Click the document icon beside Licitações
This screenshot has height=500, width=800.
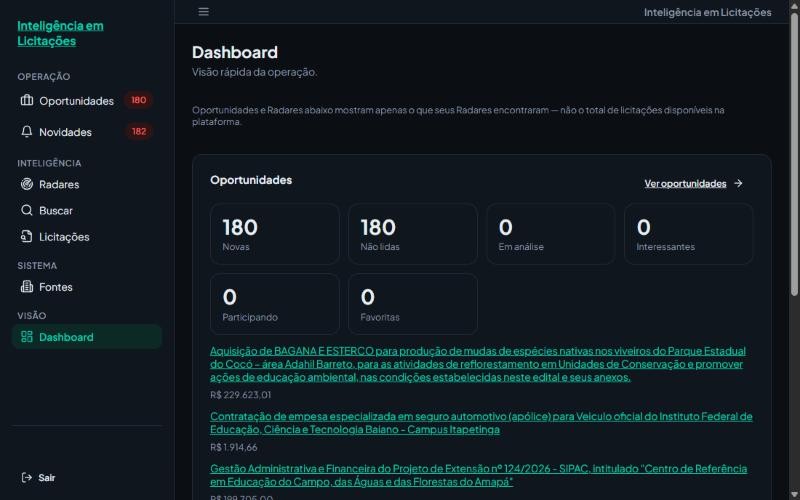click(27, 236)
